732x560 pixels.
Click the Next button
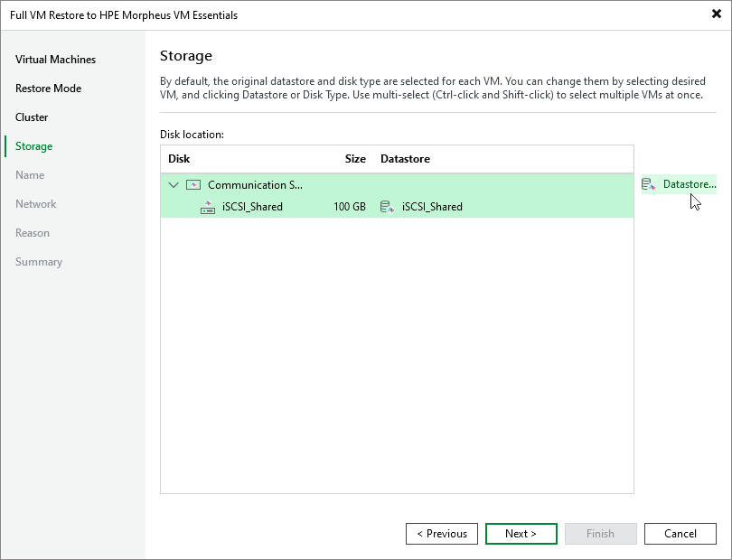521,533
